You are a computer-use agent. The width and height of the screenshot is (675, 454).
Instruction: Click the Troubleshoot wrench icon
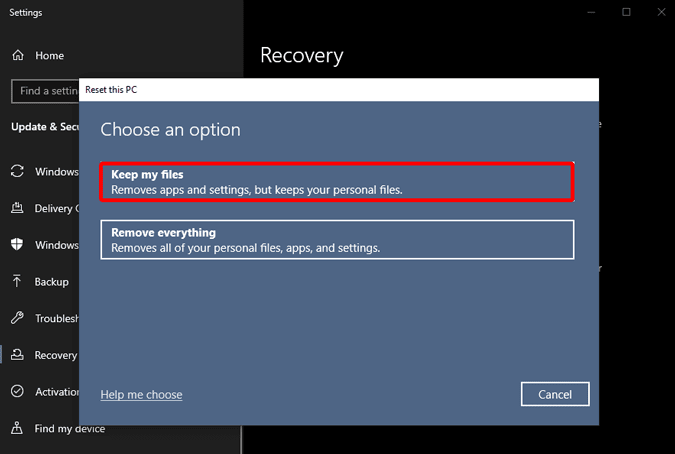tap(17, 318)
